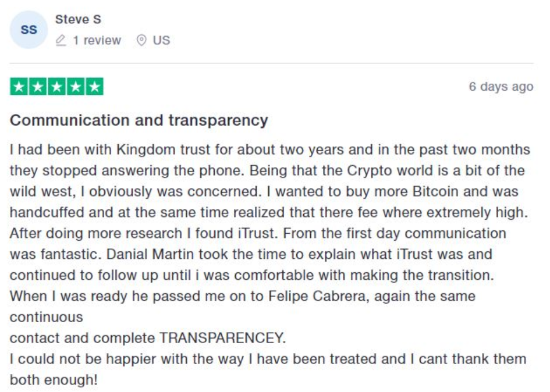The height and width of the screenshot is (392, 550).
Task: Click the location pin icon
Action: point(141,40)
